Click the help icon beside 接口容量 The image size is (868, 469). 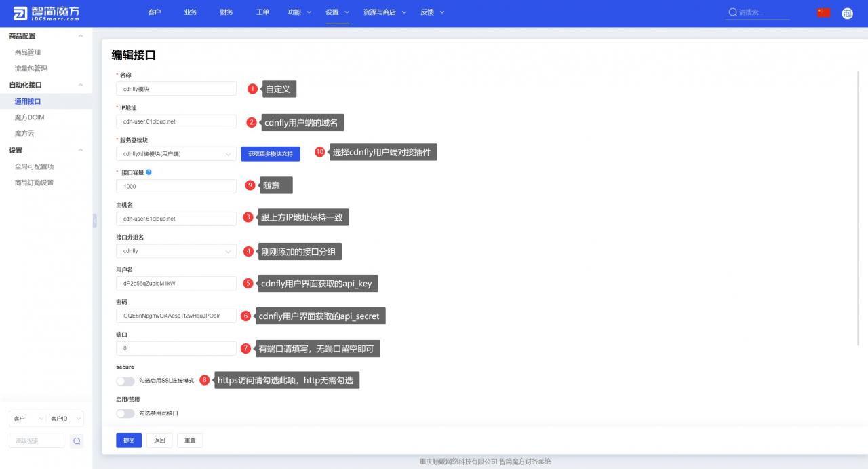point(149,172)
